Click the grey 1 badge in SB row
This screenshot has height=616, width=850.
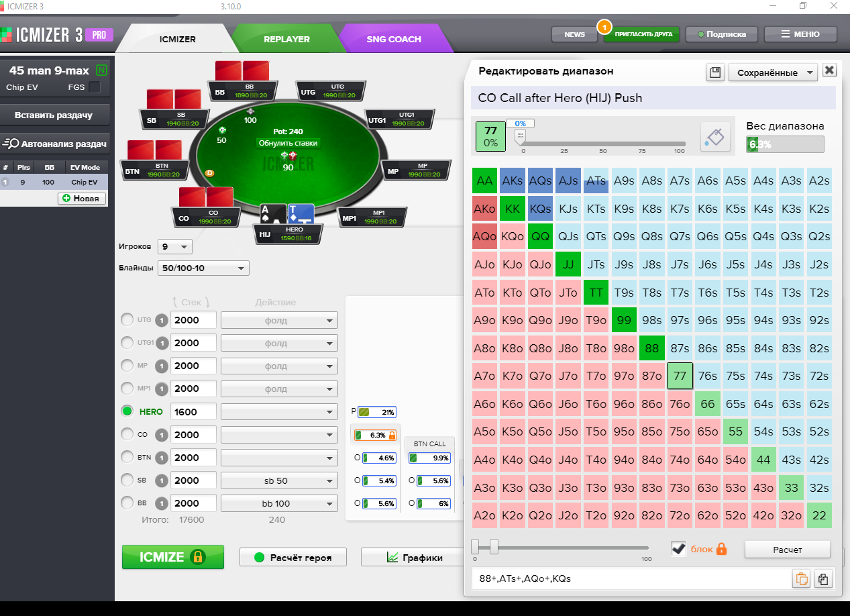tap(162, 480)
